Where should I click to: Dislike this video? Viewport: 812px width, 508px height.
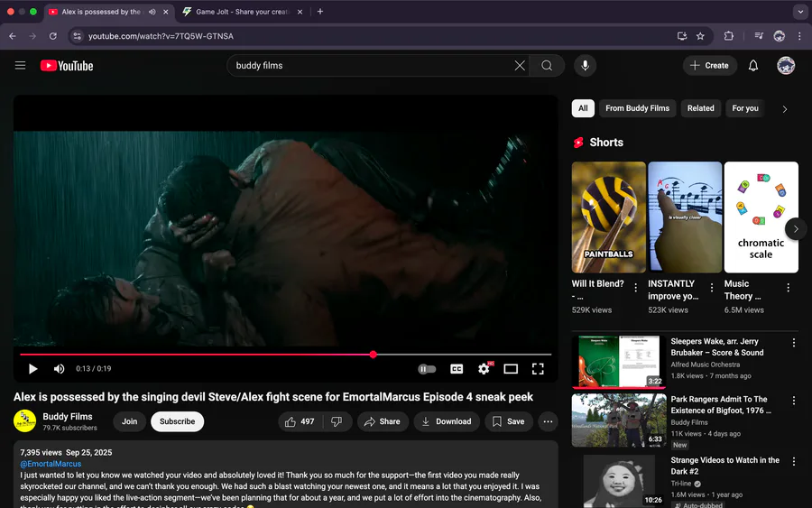(x=337, y=421)
